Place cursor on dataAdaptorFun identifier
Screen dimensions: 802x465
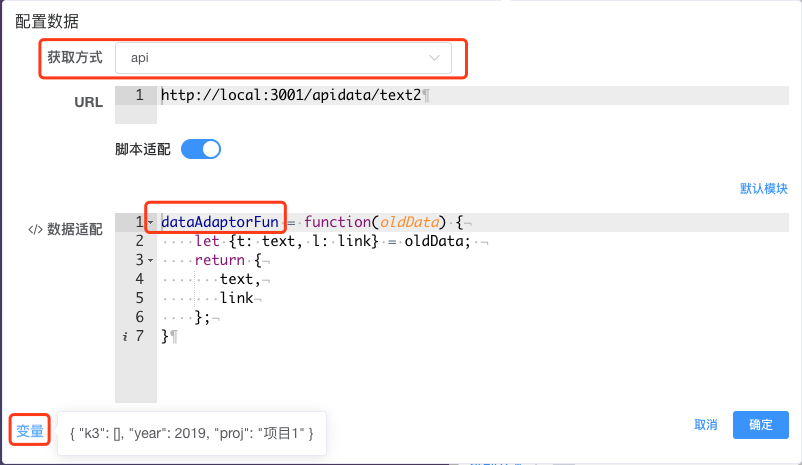click(x=218, y=221)
